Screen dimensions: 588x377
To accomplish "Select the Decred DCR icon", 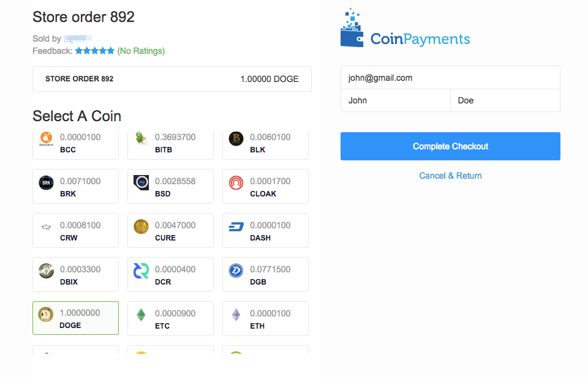I will pos(141,271).
